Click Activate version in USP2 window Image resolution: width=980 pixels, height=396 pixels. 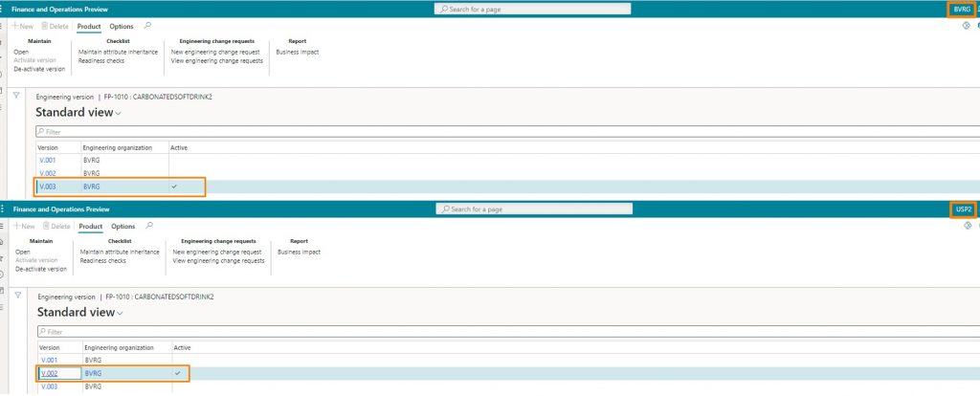36,260
